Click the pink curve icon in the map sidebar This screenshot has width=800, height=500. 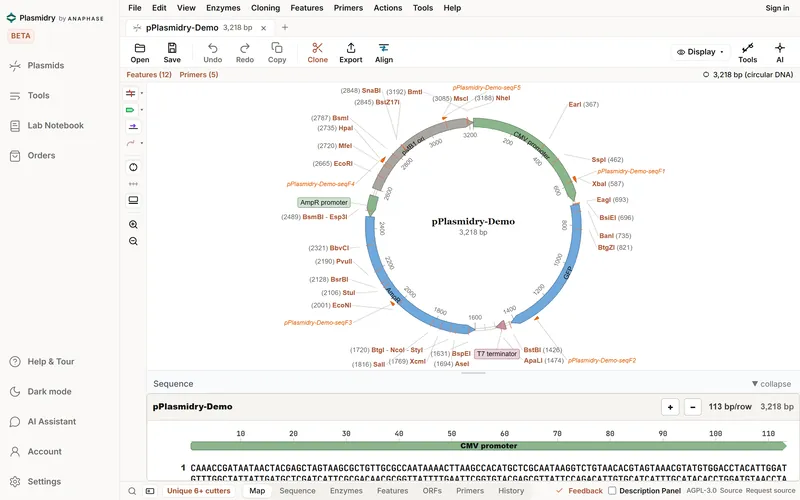[x=131, y=143]
